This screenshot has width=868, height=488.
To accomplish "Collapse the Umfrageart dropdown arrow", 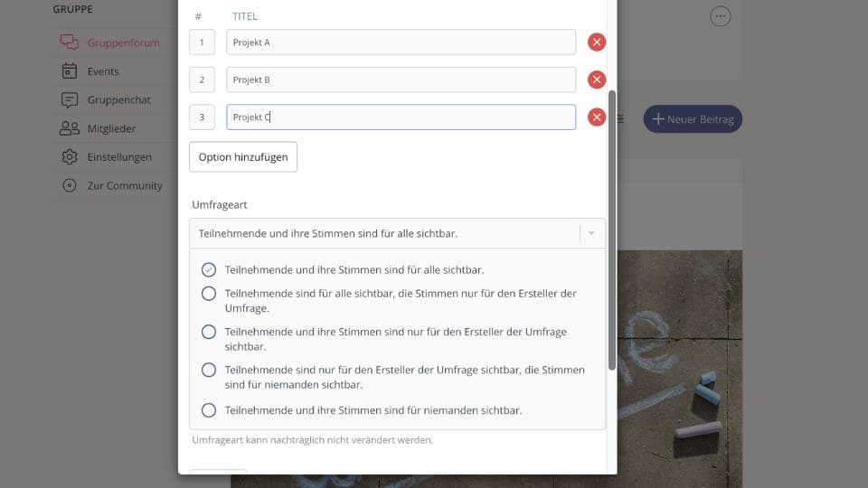I will click(591, 233).
